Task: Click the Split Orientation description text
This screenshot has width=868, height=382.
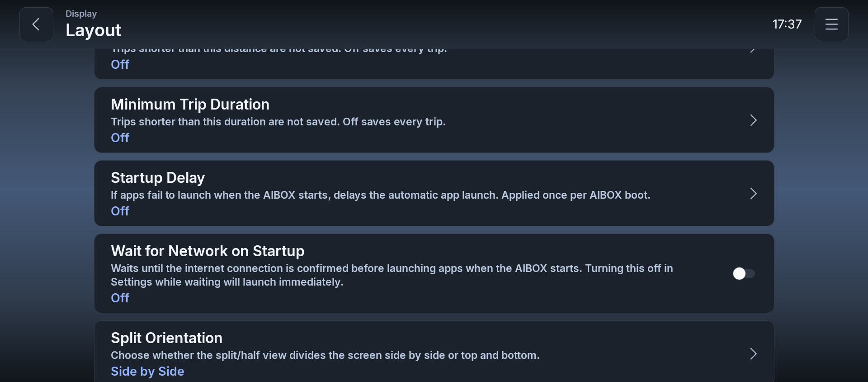Action: [x=325, y=355]
